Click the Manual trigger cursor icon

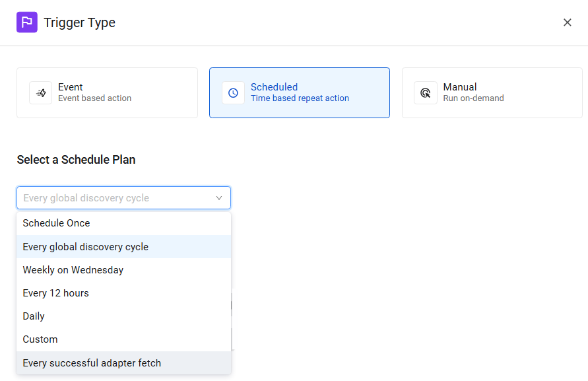pos(426,93)
